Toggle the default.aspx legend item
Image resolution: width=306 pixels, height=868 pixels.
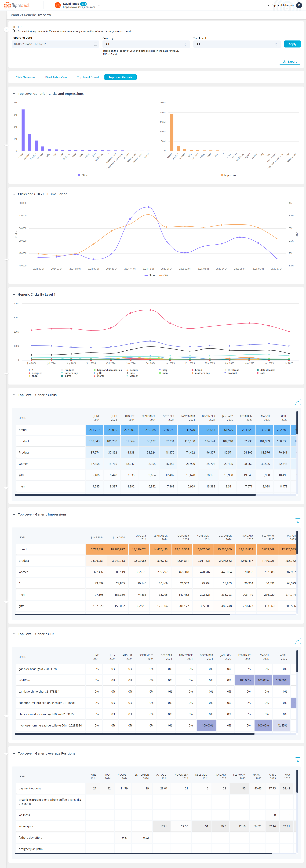click(x=265, y=370)
